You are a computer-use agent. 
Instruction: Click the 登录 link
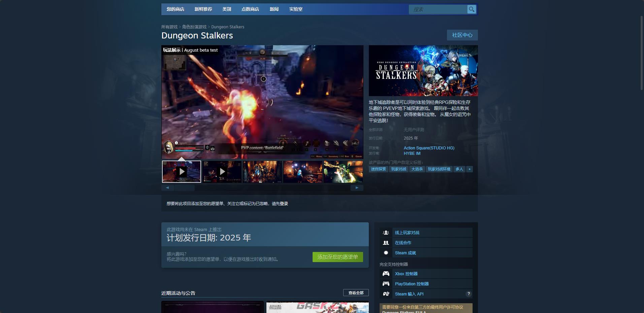point(284,204)
